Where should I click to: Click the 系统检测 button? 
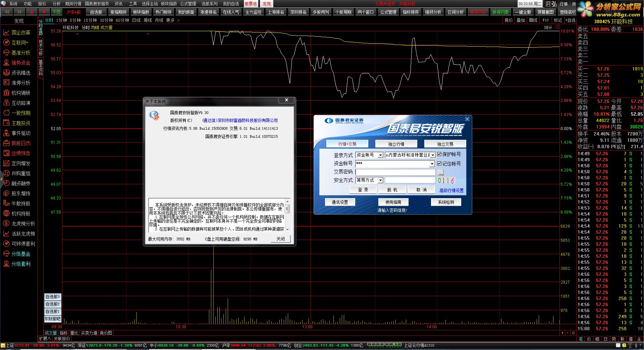point(446,202)
